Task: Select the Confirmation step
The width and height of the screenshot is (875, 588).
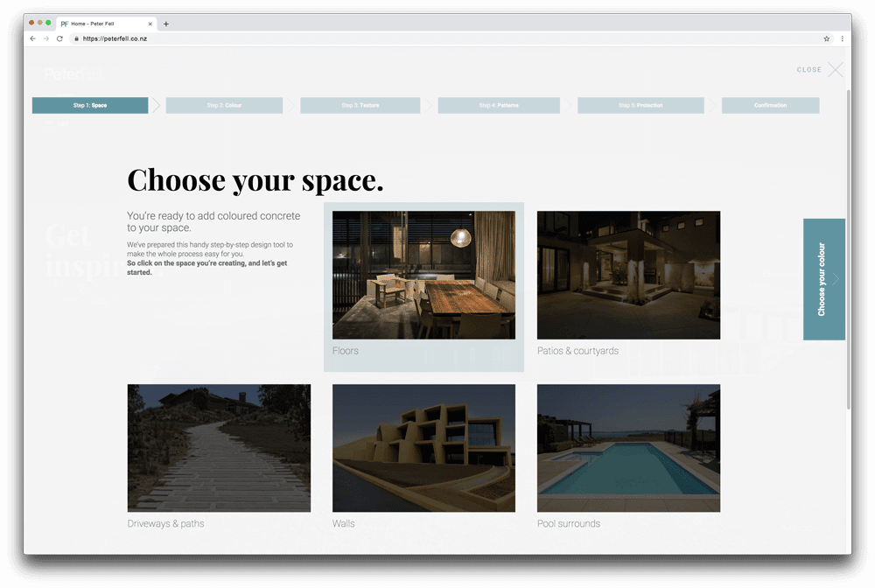Action: point(770,106)
